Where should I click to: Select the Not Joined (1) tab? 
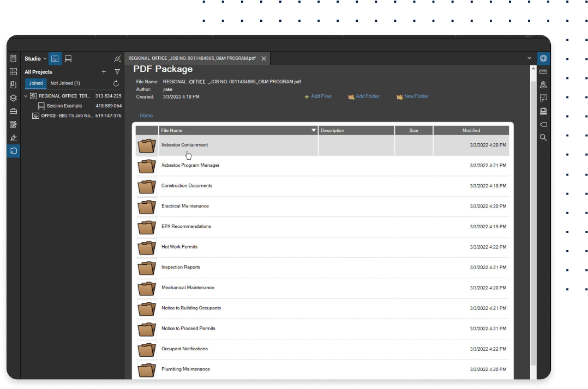(65, 83)
